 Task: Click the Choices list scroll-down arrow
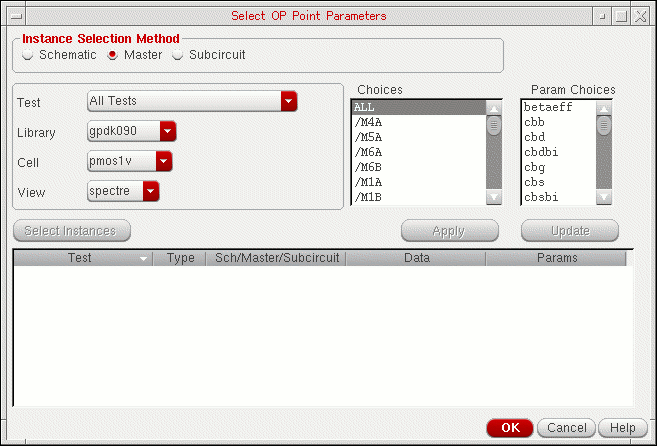click(x=494, y=197)
